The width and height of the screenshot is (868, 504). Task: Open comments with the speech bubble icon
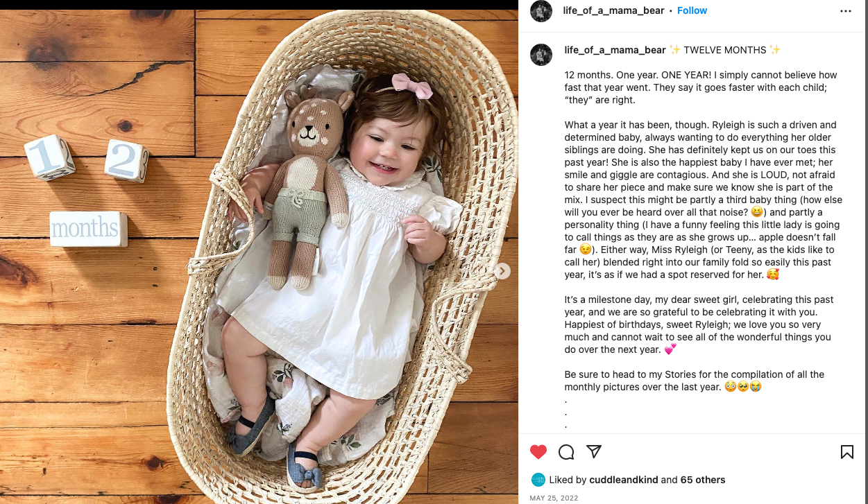566,452
